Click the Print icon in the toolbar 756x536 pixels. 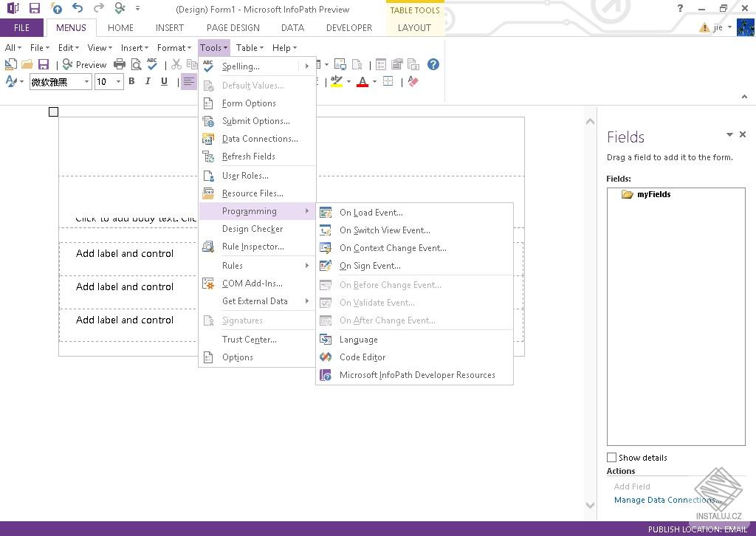(119, 64)
